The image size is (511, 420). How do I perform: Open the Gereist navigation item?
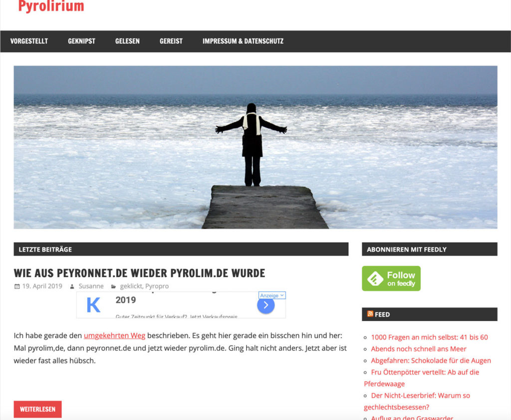[171, 41]
